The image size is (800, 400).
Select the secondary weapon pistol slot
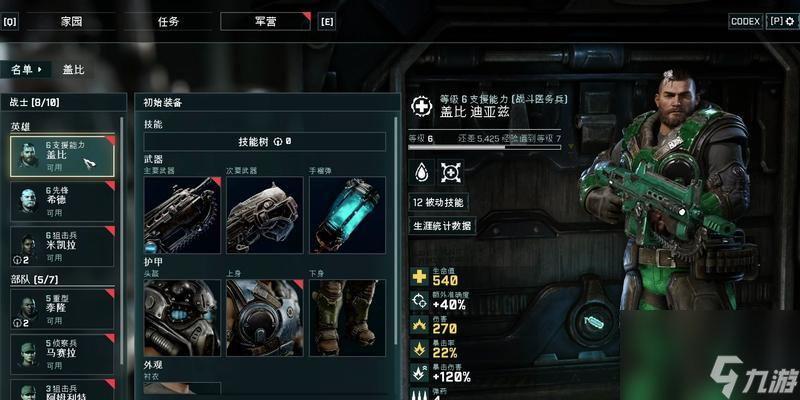coord(265,215)
